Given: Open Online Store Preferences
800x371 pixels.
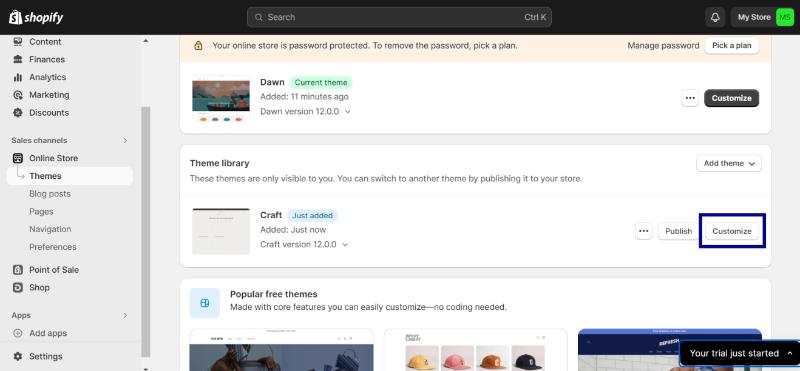Looking at the screenshot, I should 53,247.
